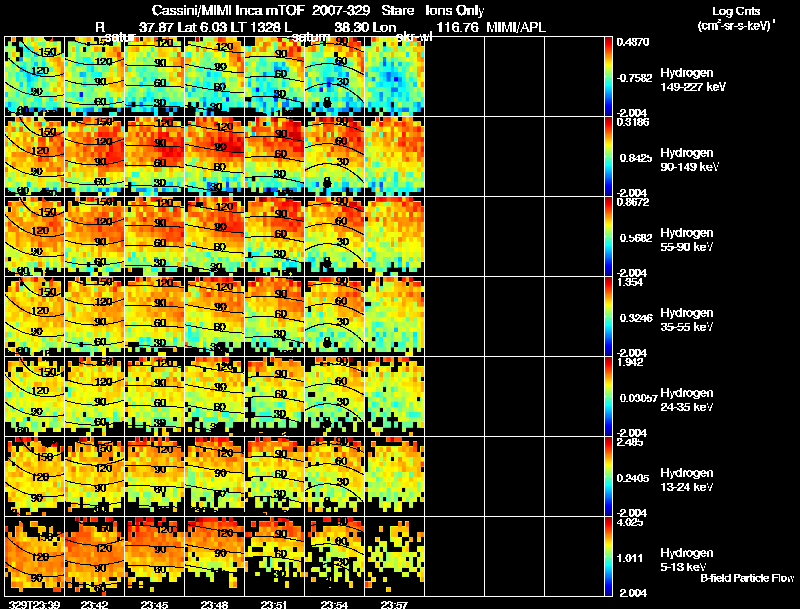Click the Hydrogen 90-149 keV color scale bar
The height and width of the screenshot is (609, 800).
pos(608,157)
